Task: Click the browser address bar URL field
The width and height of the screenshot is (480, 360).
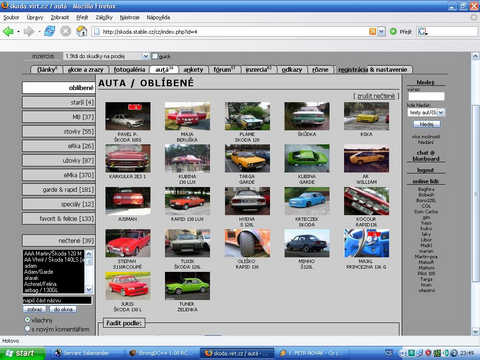Action: pos(230,32)
